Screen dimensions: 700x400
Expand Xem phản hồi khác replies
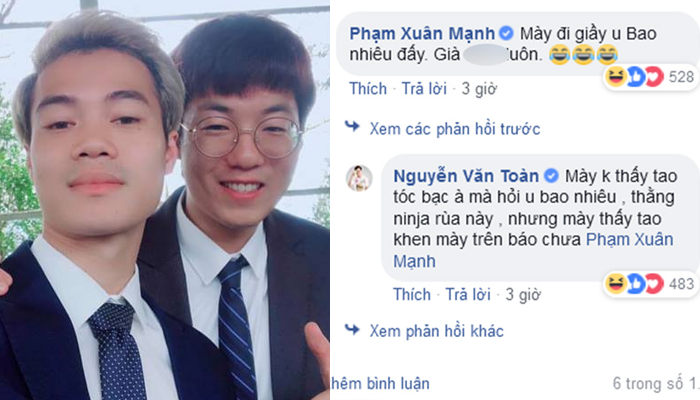pos(437,331)
